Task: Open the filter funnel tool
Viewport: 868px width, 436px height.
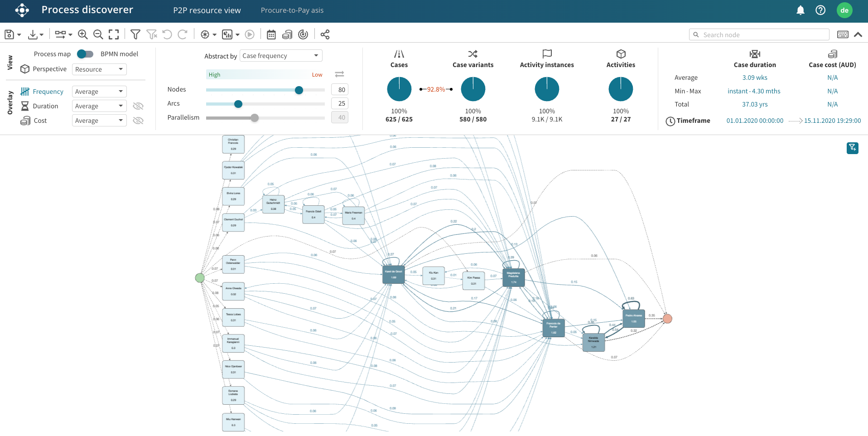Action: (135, 34)
